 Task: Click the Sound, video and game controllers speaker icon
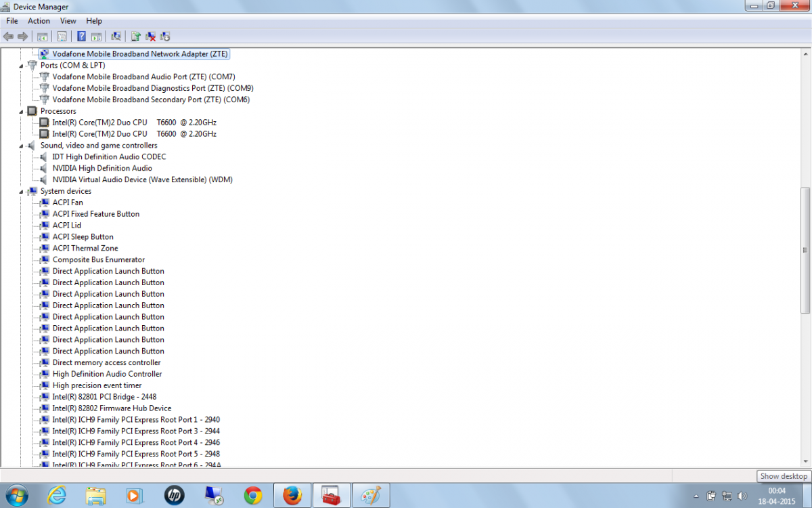coord(32,146)
